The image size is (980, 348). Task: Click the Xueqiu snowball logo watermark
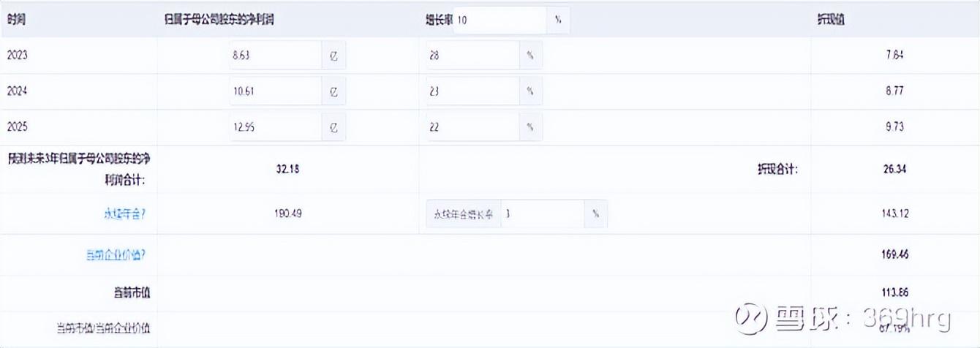[x=752, y=319]
